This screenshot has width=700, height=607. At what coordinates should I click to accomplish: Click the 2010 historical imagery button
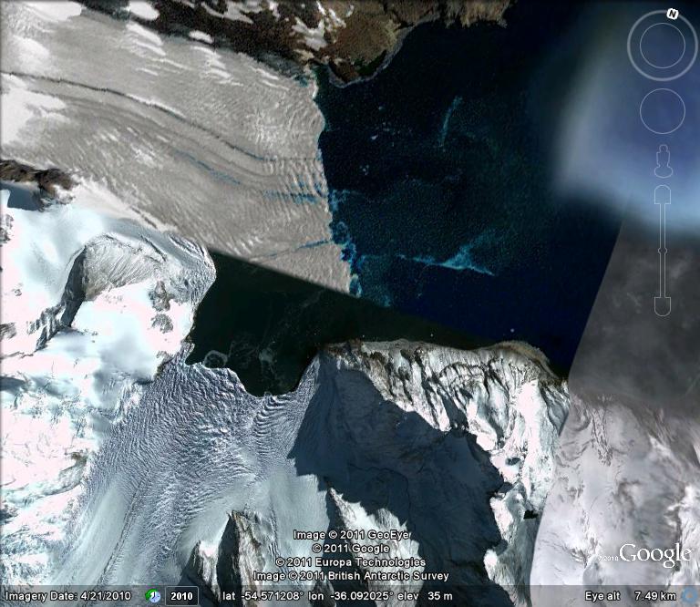[180, 596]
